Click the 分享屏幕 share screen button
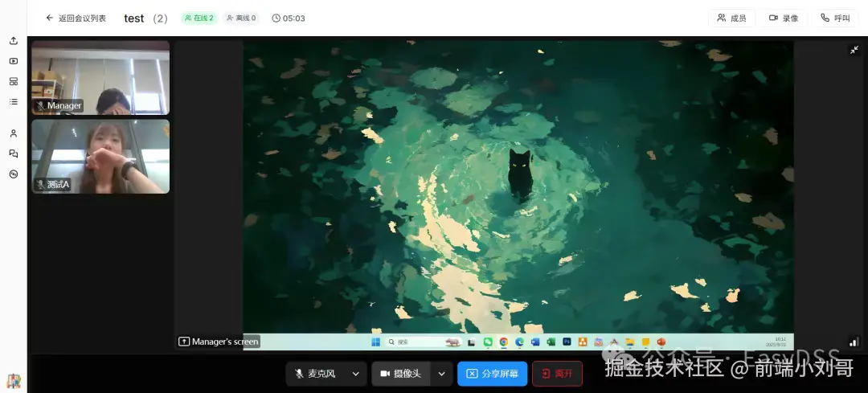 coord(492,374)
